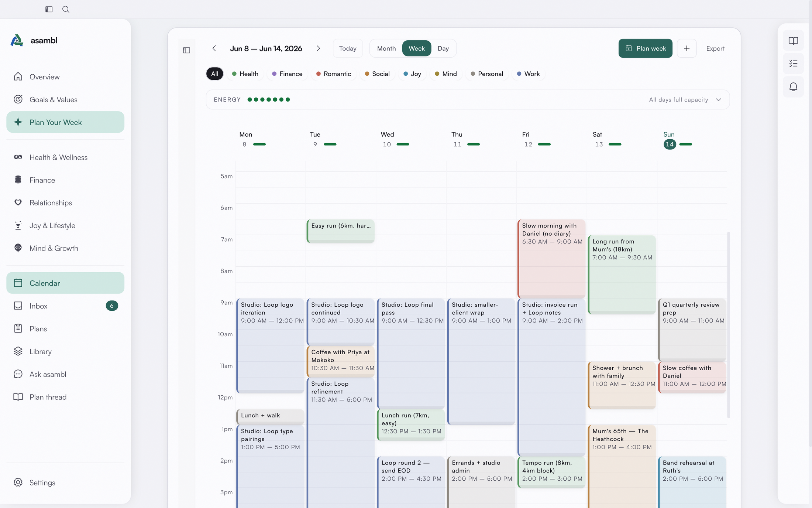Open Band rehearsal at Ruth's event
The image size is (812, 508).
point(692,482)
